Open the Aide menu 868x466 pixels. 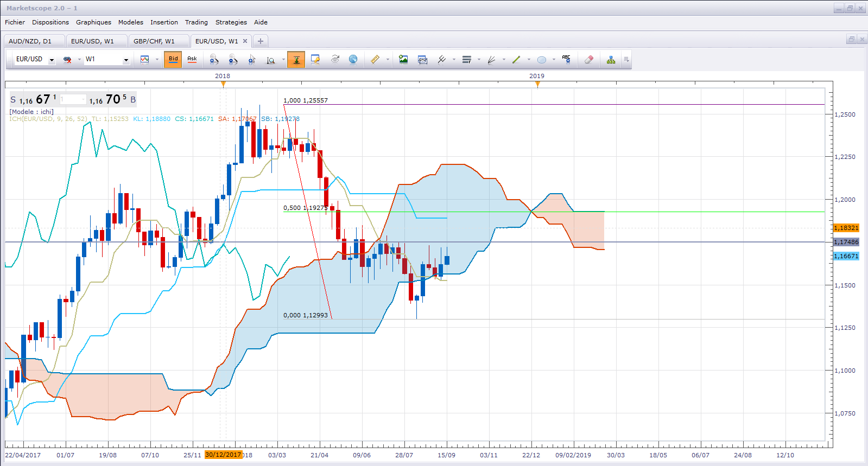(x=261, y=22)
